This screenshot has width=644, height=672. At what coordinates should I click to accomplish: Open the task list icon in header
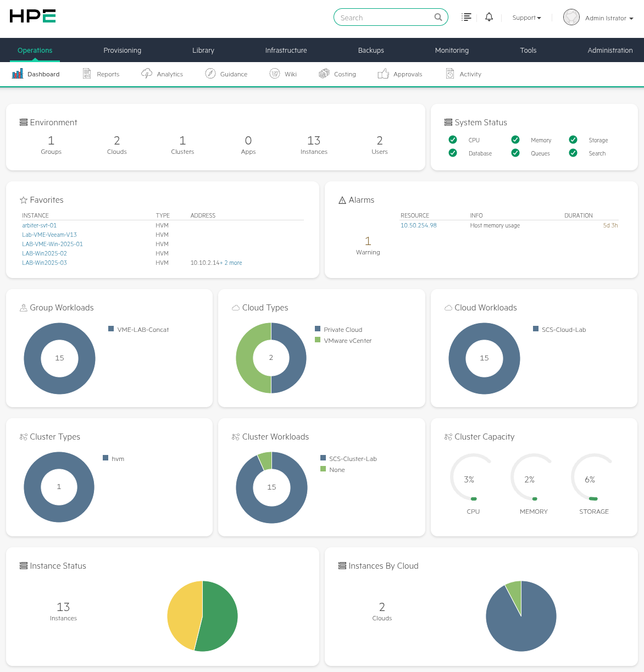pyautogui.click(x=467, y=17)
